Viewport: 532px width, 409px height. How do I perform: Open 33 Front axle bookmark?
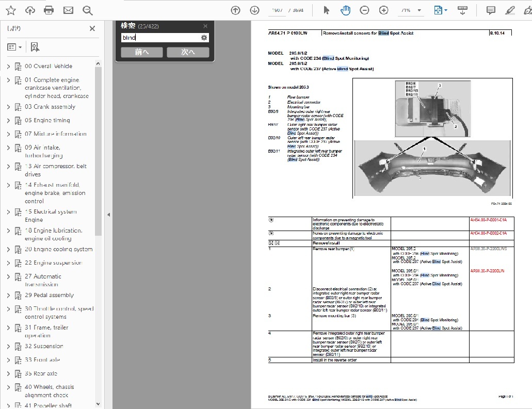[x=42, y=360]
